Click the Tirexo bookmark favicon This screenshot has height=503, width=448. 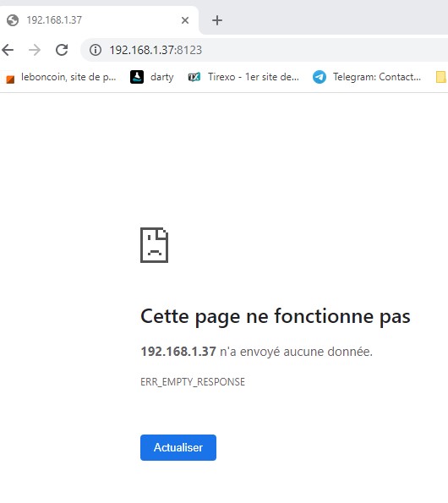[x=194, y=77]
